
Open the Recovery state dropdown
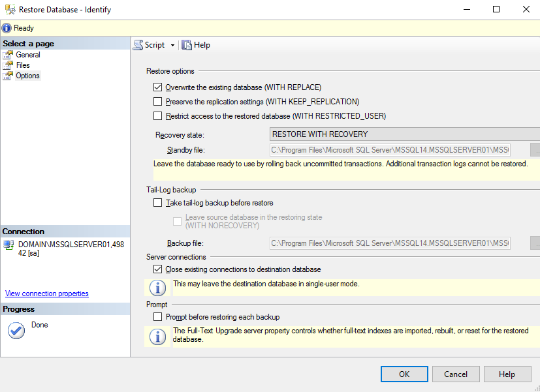pos(405,134)
